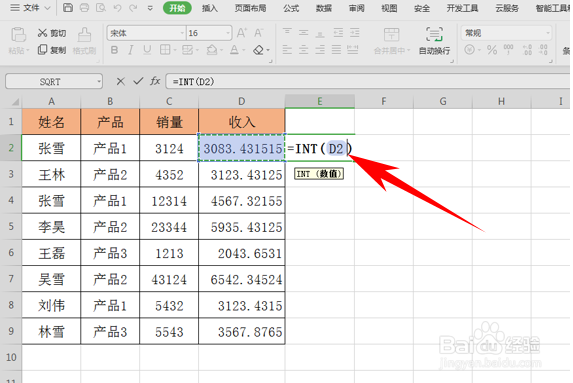Click decrease indent icon

pos(338,33)
